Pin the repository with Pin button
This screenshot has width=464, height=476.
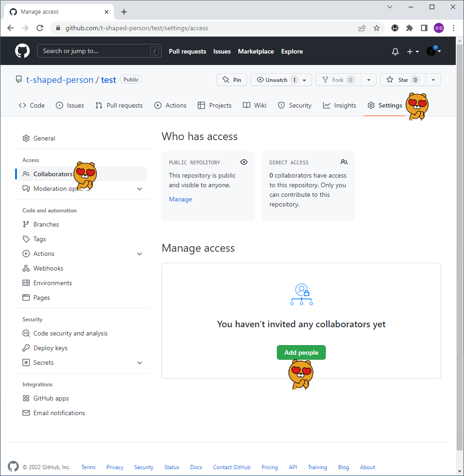point(232,80)
